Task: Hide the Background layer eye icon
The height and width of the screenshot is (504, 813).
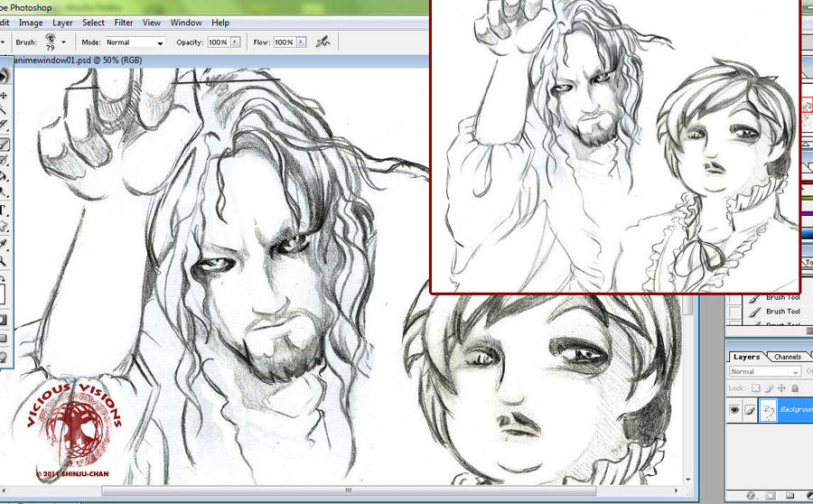Action: tap(734, 410)
